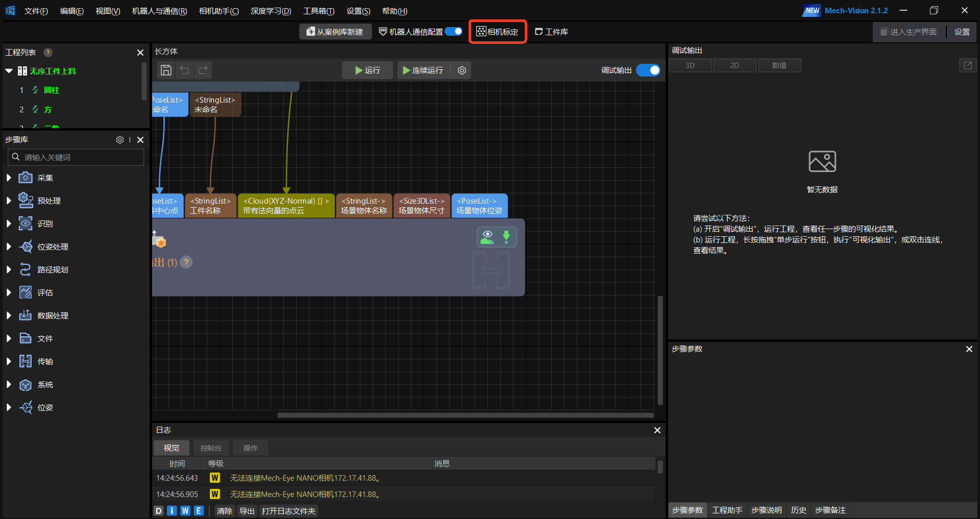Click the pop-out icon in debug output panel

coord(967,65)
